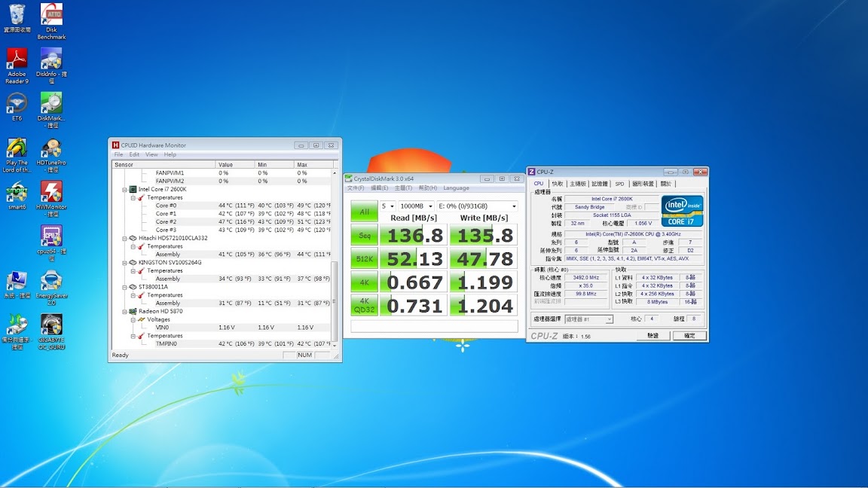The height and width of the screenshot is (488, 868).
Task: Select the Core #0 temperature row
Action: point(222,206)
